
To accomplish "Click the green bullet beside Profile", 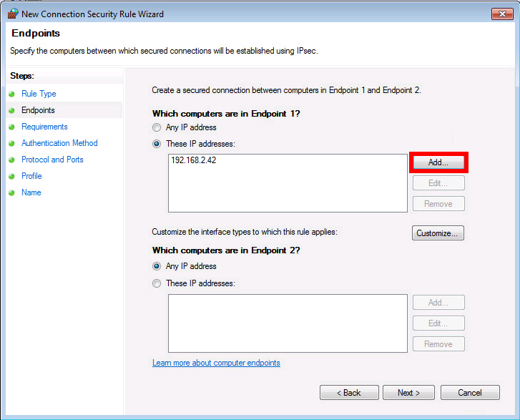I will click(12, 177).
